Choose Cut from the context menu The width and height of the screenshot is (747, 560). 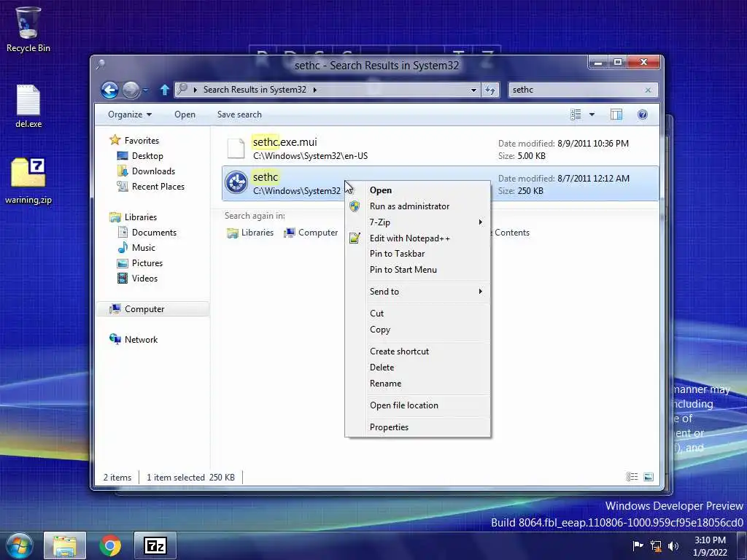tap(418, 314)
